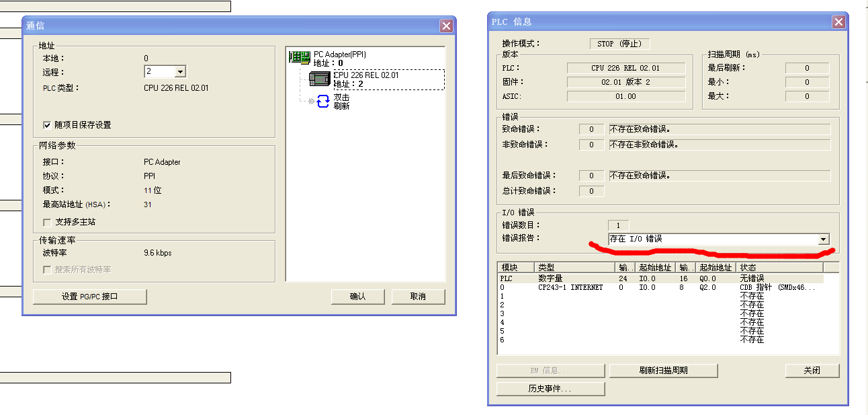This screenshot has height=415, width=868.
Task: Confirm with the 确认 button
Action: click(357, 297)
